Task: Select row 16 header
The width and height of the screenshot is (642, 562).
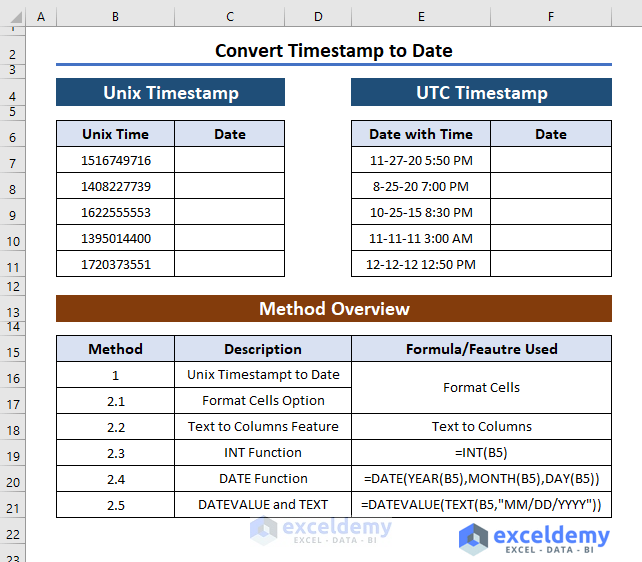Action: 13,378
